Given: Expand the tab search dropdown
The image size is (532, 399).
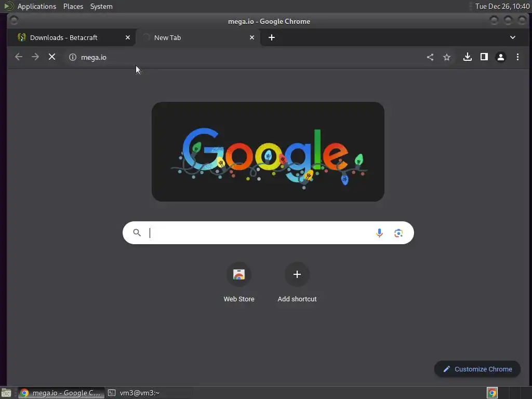Looking at the screenshot, I should tap(513, 37).
